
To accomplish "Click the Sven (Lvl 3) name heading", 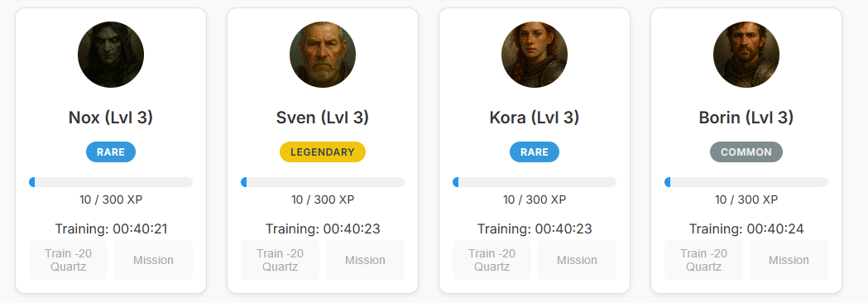I will (x=323, y=118).
